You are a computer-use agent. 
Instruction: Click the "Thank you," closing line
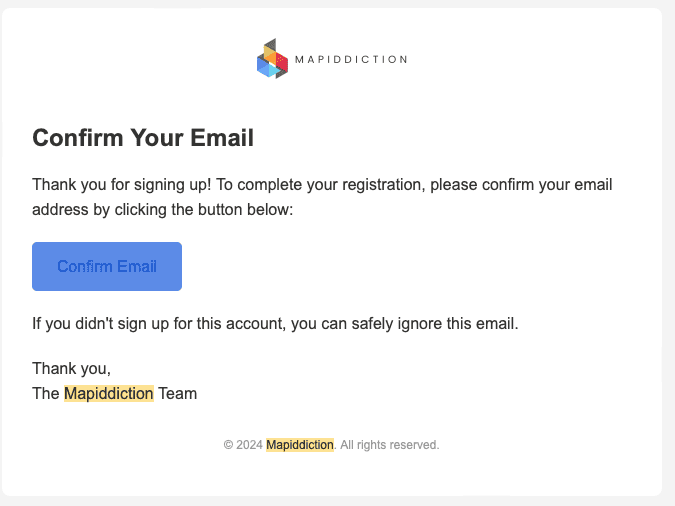(x=71, y=368)
